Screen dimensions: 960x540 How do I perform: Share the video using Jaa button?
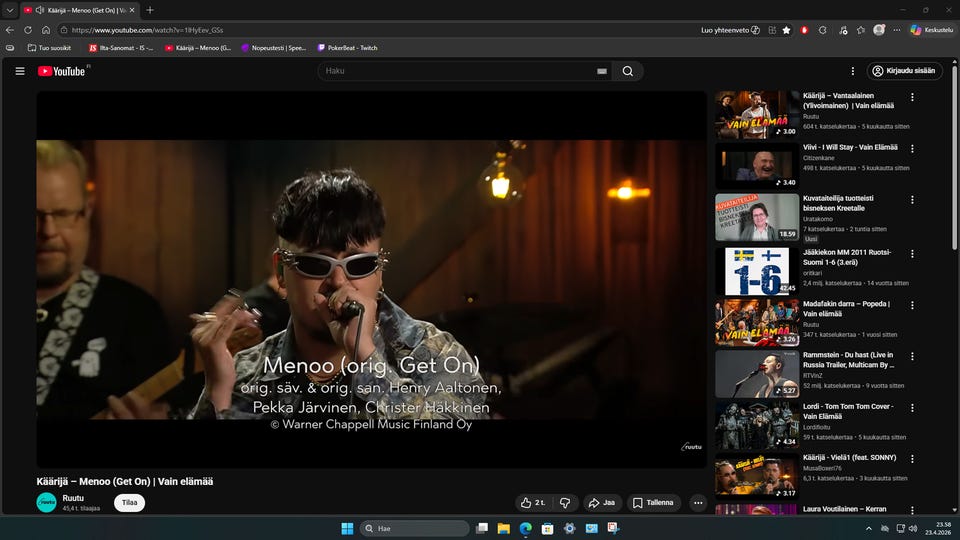click(601, 503)
